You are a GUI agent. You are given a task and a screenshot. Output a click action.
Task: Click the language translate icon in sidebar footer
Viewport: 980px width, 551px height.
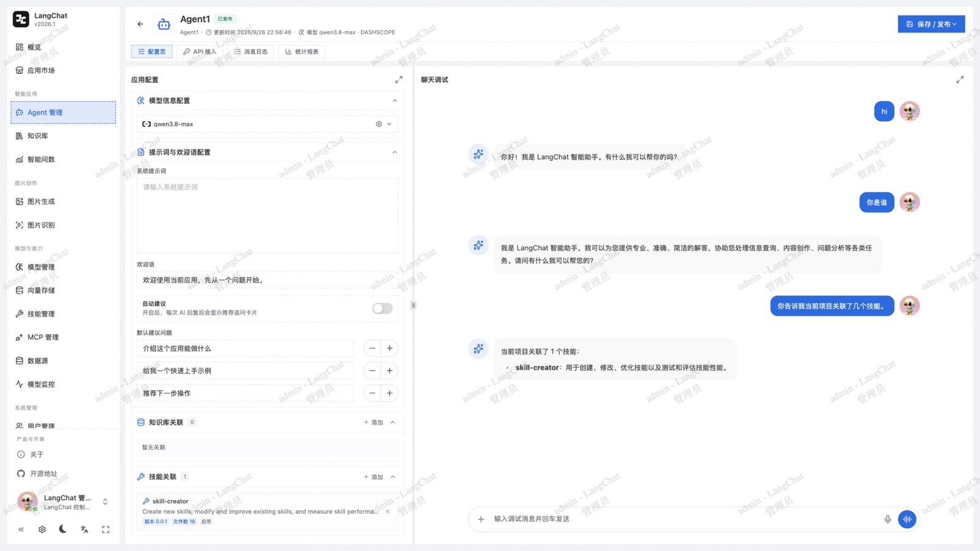tap(85, 529)
